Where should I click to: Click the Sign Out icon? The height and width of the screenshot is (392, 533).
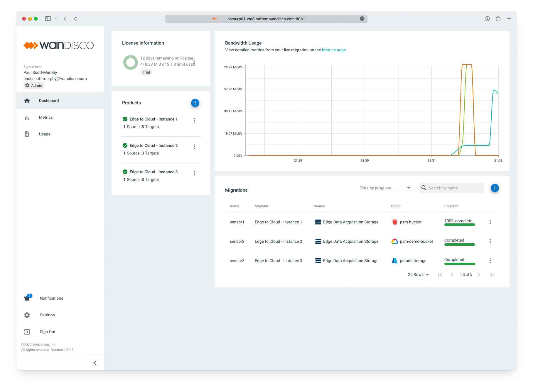pyautogui.click(x=27, y=332)
